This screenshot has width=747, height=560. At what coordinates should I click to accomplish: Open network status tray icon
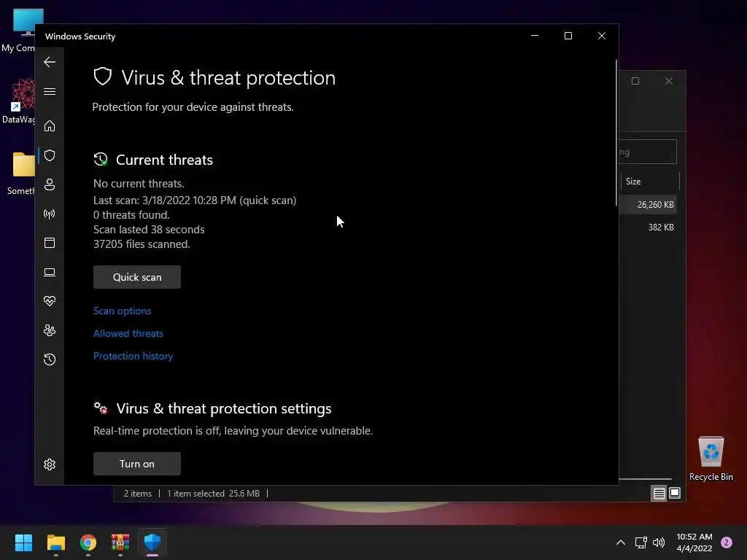(x=640, y=542)
